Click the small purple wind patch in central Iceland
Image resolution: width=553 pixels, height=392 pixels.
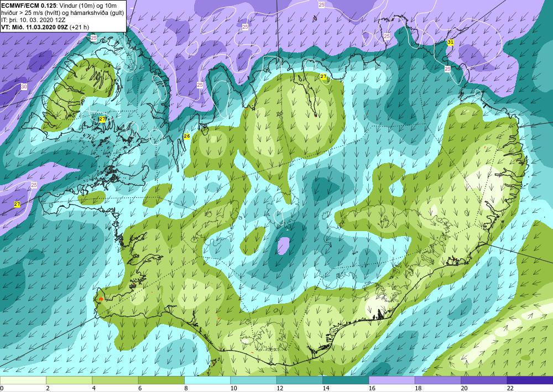pos(283,245)
